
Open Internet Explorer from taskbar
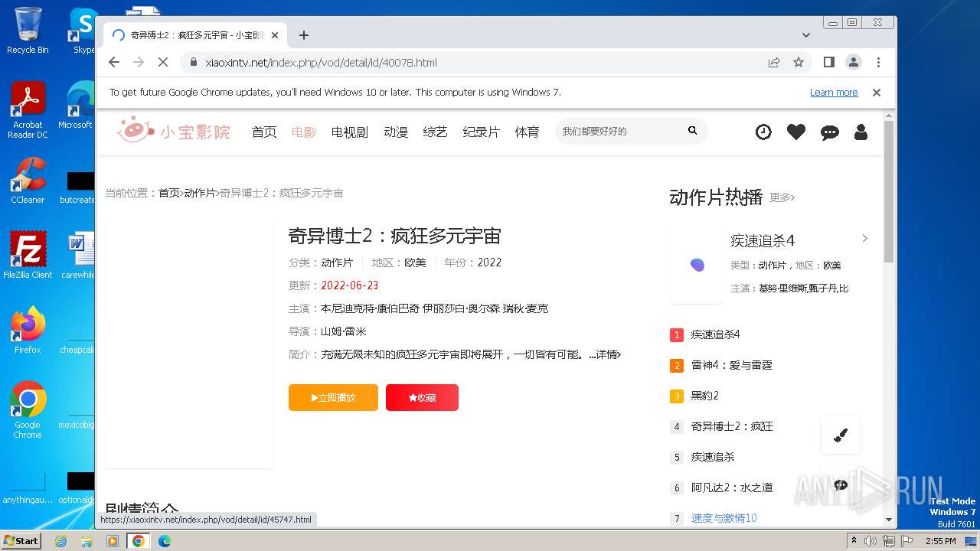pos(61,541)
